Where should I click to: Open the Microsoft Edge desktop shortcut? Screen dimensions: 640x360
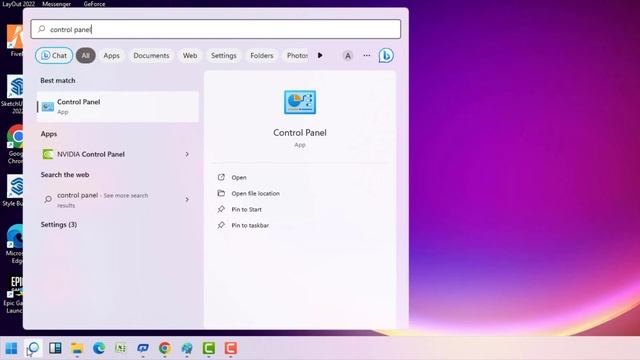(x=16, y=244)
